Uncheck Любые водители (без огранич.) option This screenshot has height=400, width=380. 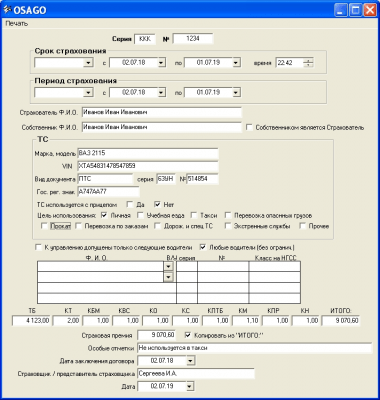203,247
